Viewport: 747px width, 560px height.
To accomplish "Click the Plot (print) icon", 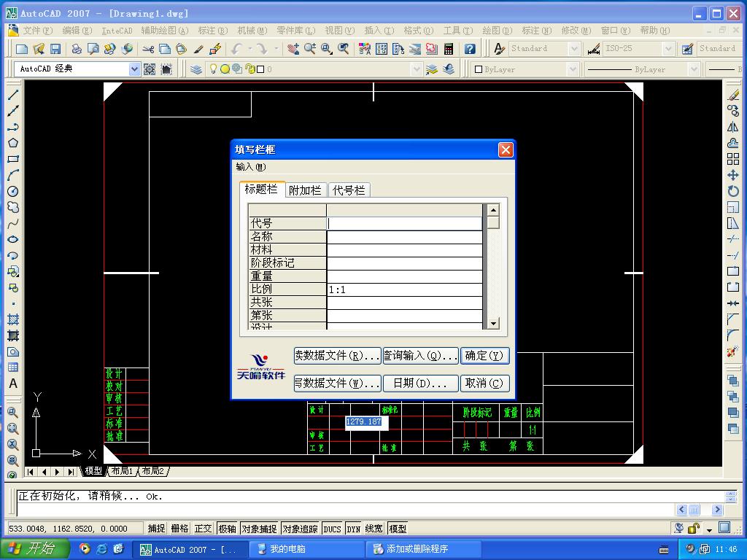I will click(76, 49).
